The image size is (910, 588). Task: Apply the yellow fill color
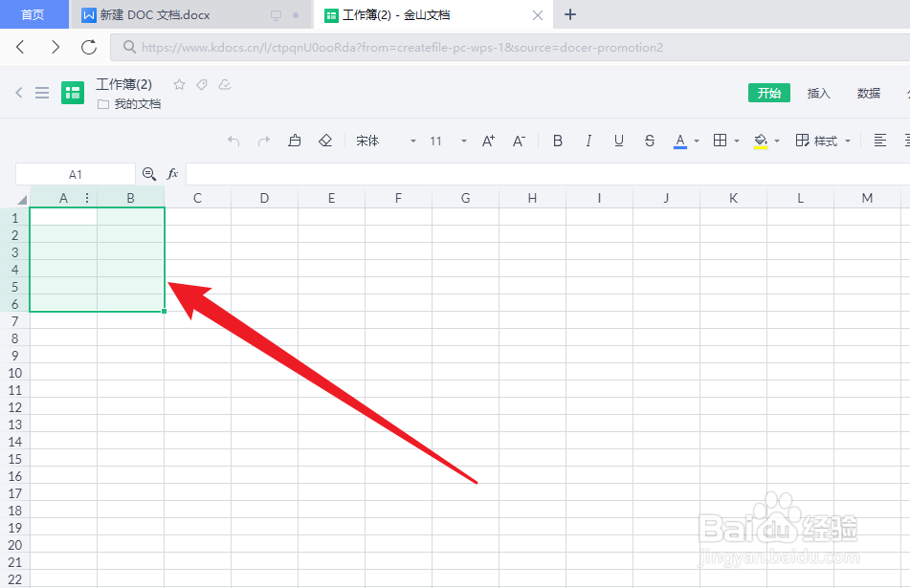click(x=761, y=141)
